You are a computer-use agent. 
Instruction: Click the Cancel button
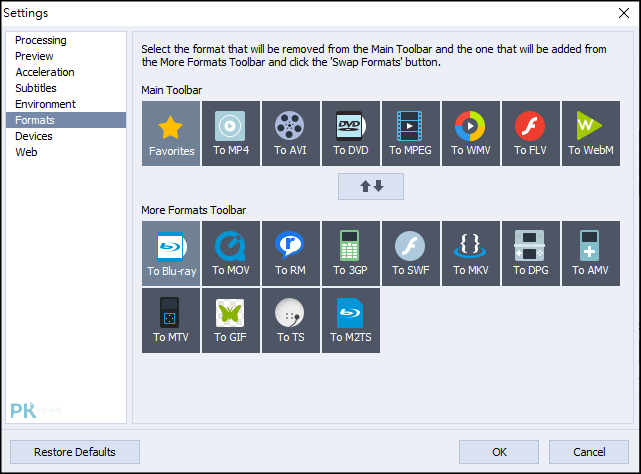click(589, 452)
